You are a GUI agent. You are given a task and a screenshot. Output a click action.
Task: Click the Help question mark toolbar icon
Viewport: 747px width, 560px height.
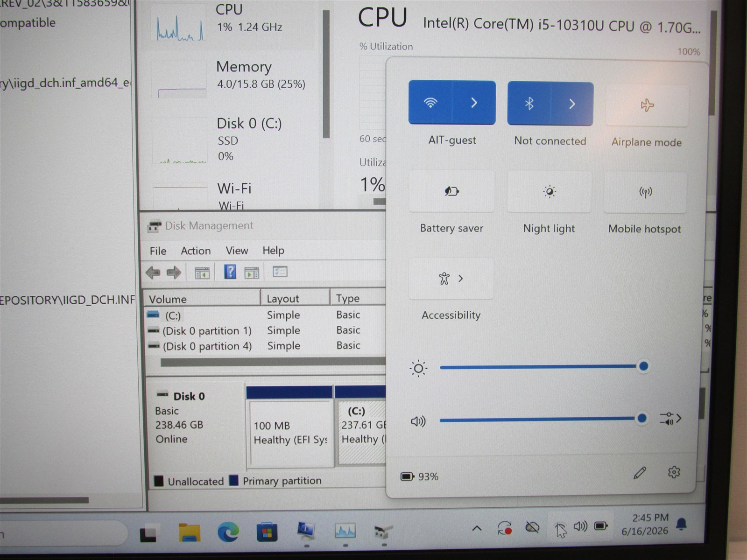[x=230, y=272]
